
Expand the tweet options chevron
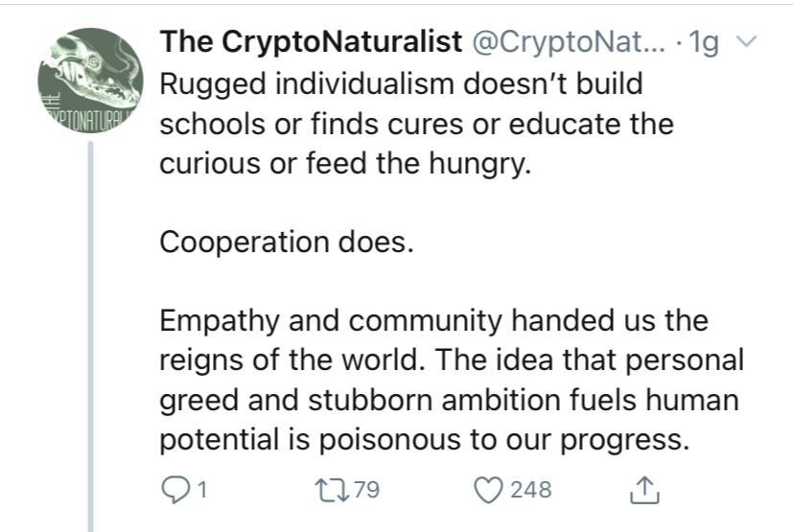[x=751, y=44]
